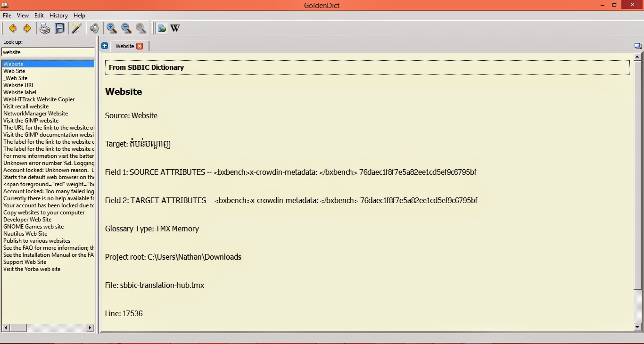Screen dimensions: 644x344
Task: Toggle the scan popup wand icon
Action: click(x=76, y=28)
